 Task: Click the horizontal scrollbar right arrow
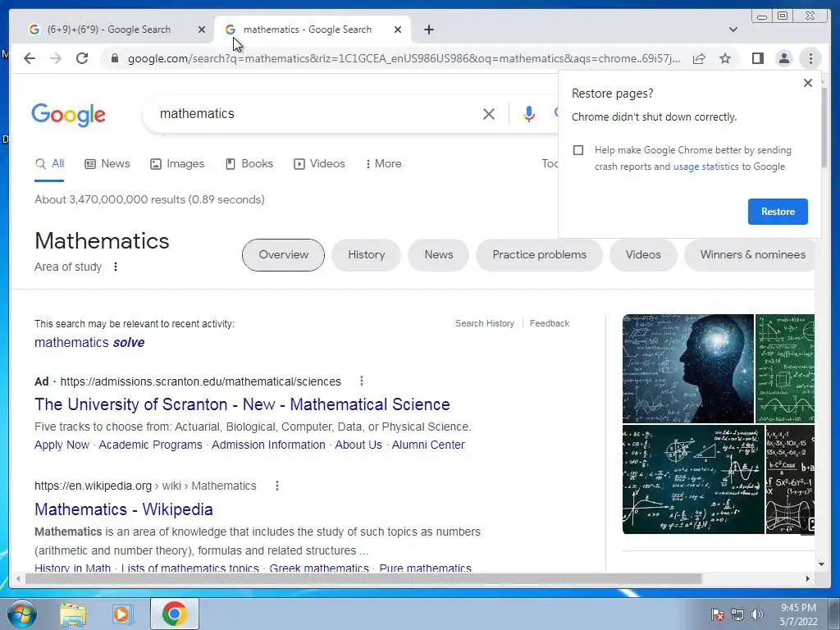(808, 578)
